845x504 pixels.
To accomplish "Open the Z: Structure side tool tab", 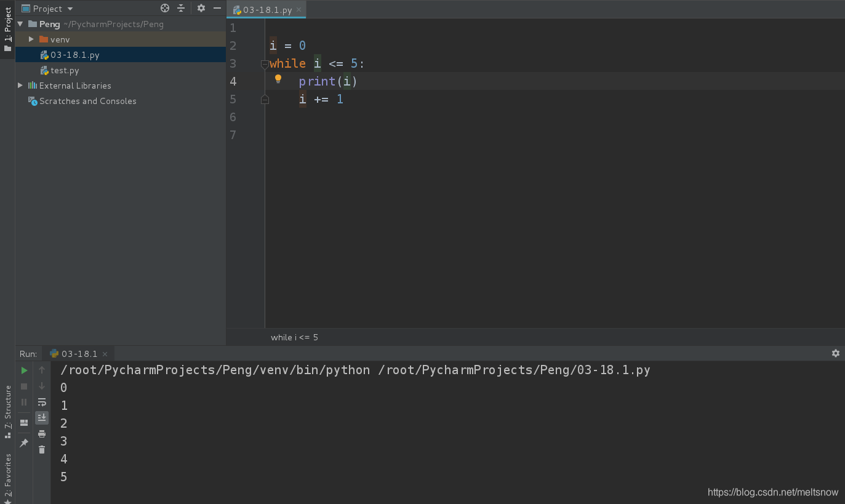I will pos(7,411).
